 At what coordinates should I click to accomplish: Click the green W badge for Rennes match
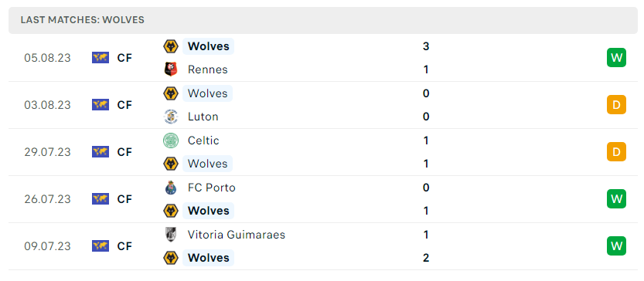(616, 57)
